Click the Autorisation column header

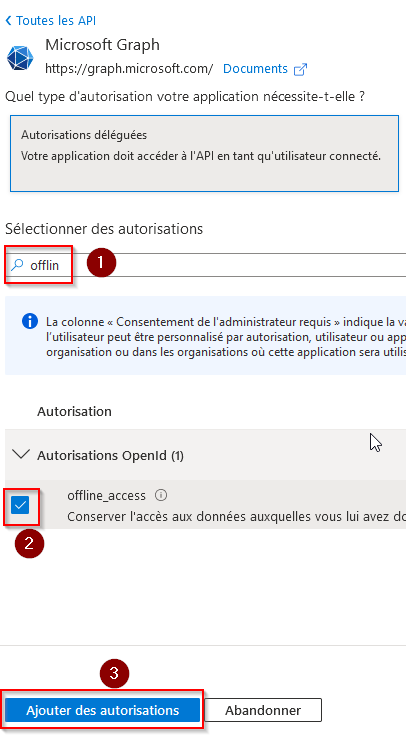click(x=75, y=411)
